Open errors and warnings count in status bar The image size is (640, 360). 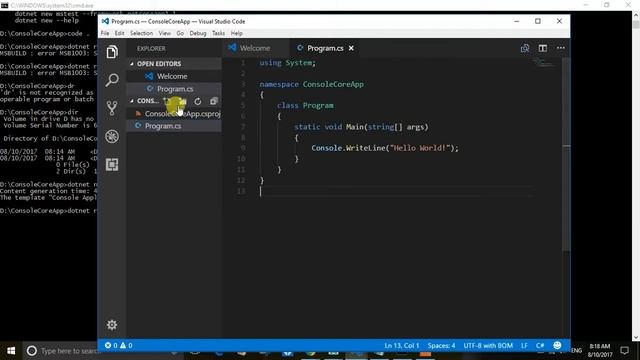[118, 345]
